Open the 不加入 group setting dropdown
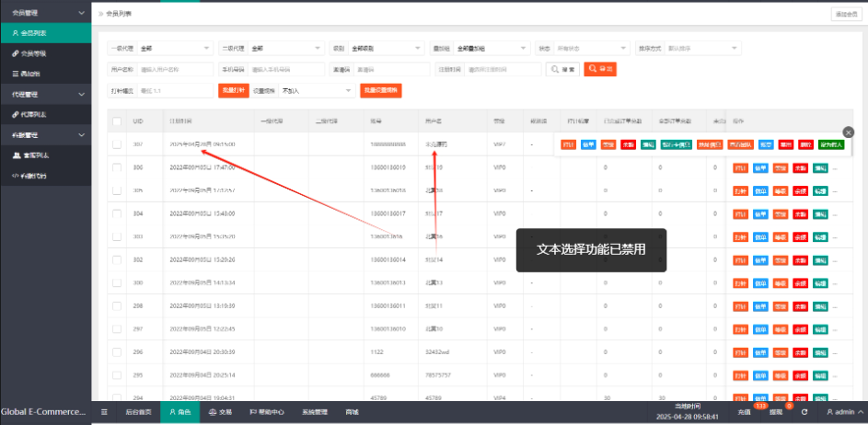This screenshot has height=425, width=868. pos(318,91)
